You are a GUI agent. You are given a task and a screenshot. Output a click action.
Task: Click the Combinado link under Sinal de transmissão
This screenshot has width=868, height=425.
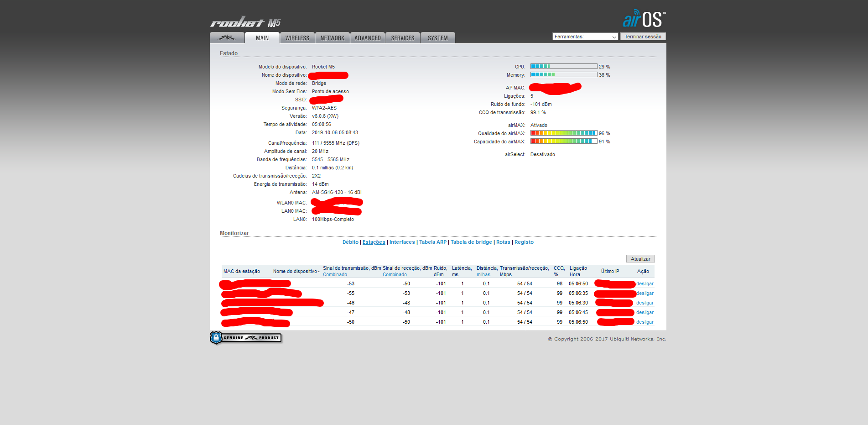(x=335, y=274)
